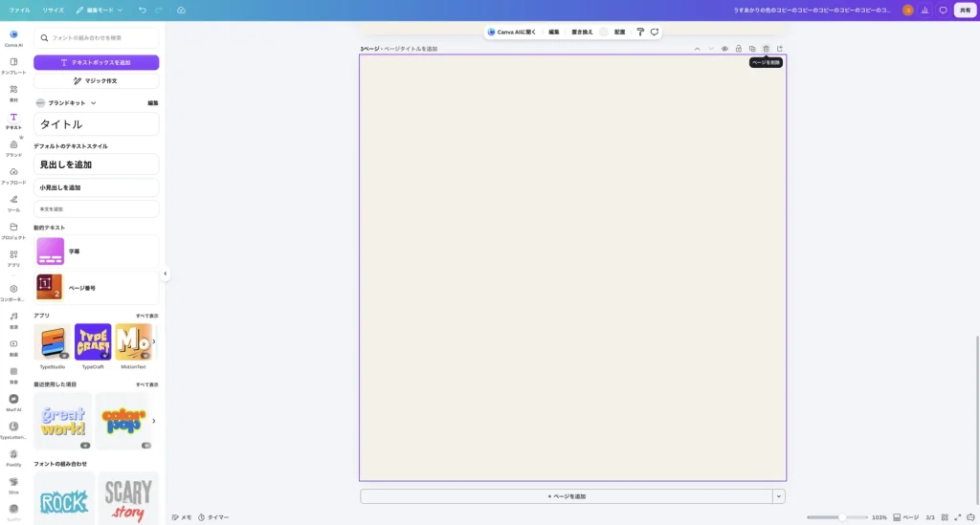The image size is (980, 525).
Task: Toggle page visibility with the eye icon
Action: (x=724, y=49)
